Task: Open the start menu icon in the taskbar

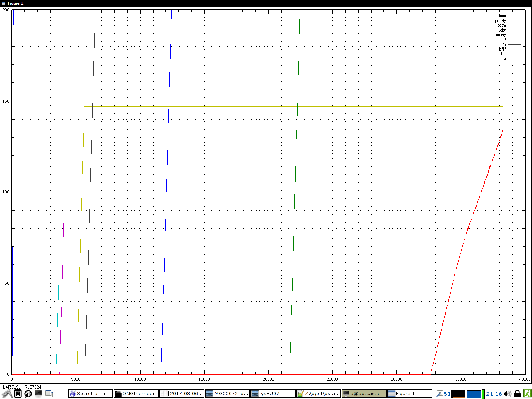Action: pos(6,394)
